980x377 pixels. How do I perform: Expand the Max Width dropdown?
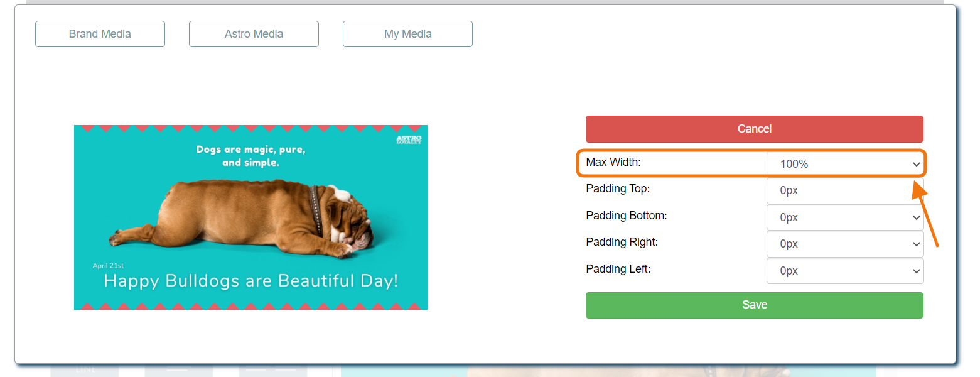coord(844,164)
